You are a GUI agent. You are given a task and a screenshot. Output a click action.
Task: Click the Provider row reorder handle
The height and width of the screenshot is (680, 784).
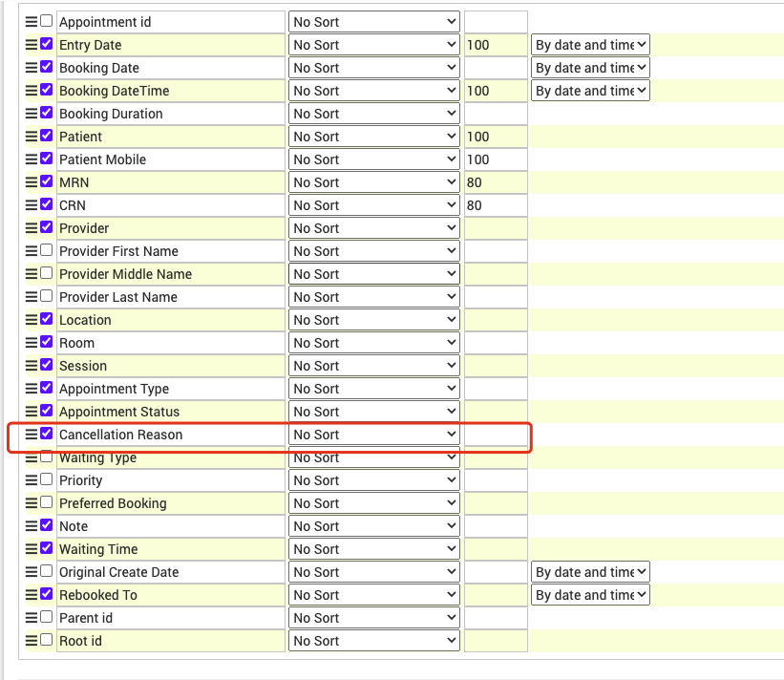[x=32, y=228]
